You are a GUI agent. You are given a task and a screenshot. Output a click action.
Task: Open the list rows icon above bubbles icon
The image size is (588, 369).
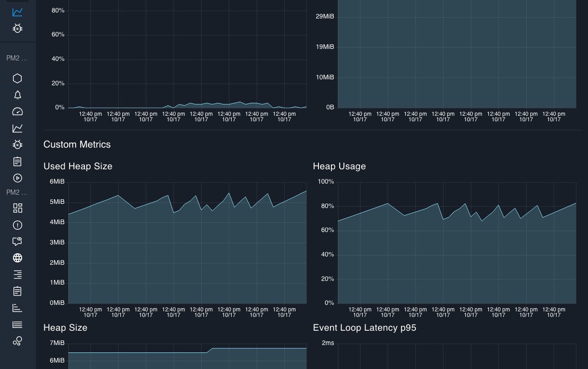17,324
